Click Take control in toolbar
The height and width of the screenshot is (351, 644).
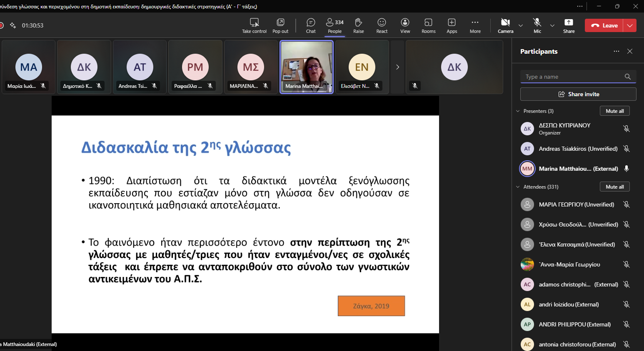[254, 25]
